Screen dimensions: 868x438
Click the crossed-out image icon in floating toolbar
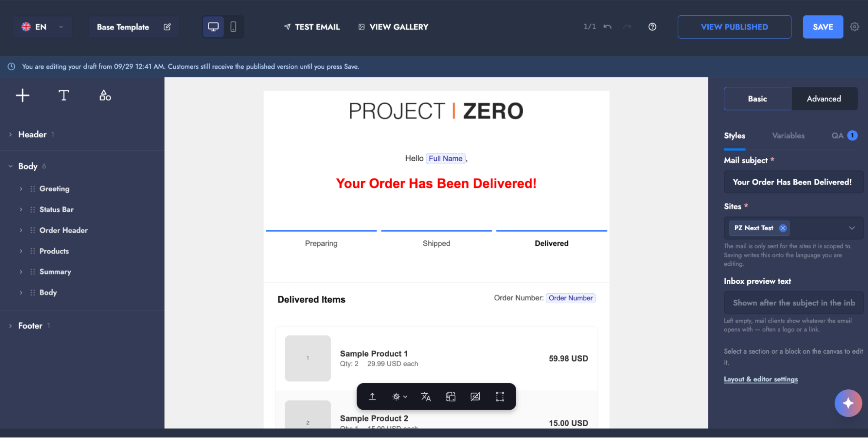click(x=475, y=396)
